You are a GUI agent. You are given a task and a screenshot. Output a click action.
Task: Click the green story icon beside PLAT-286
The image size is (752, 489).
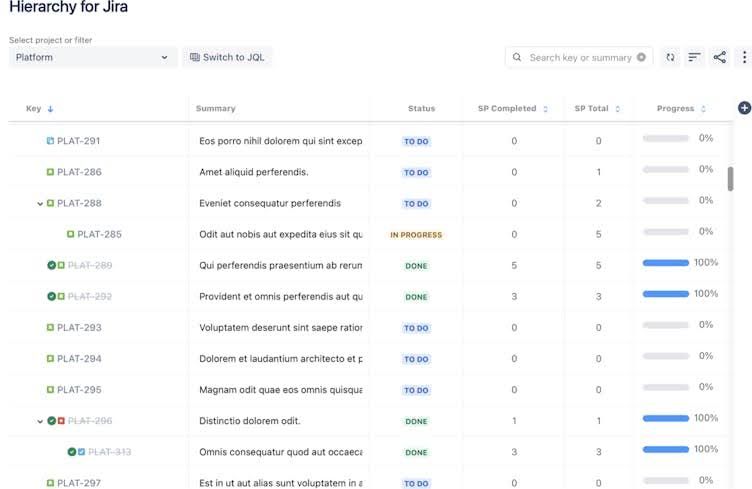click(50, 172)
